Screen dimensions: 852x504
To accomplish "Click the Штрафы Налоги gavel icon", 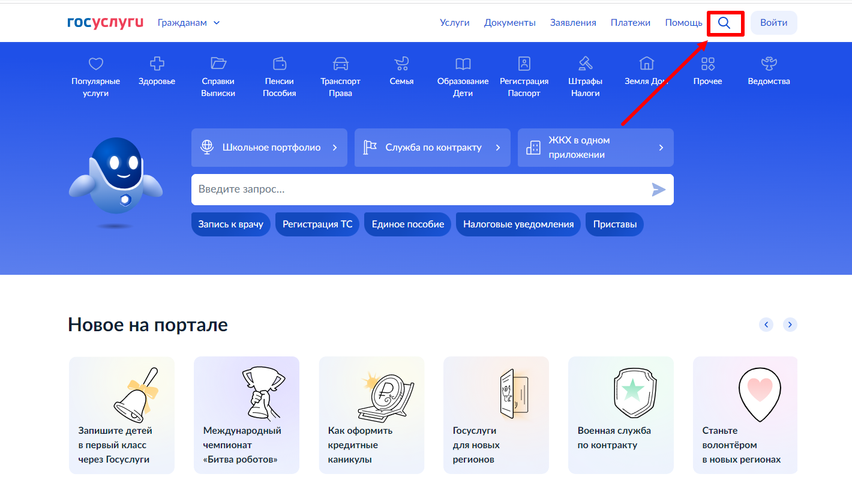I will tap(586, 64).
